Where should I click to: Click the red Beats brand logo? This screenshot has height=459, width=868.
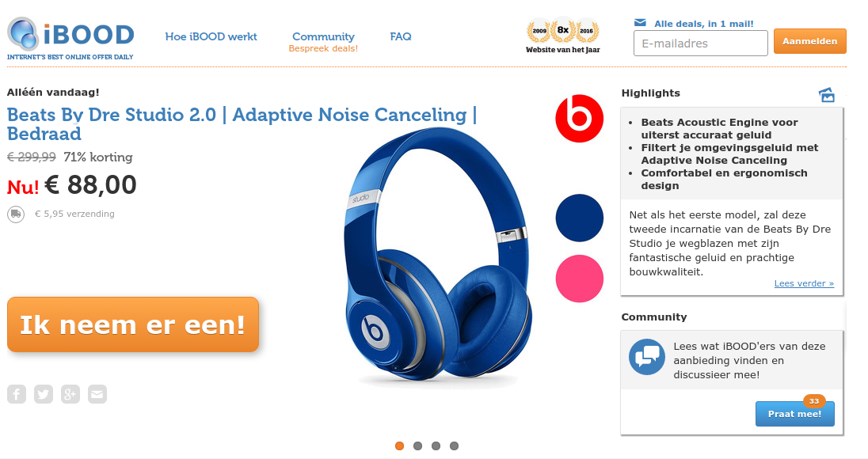coord(579,119)
